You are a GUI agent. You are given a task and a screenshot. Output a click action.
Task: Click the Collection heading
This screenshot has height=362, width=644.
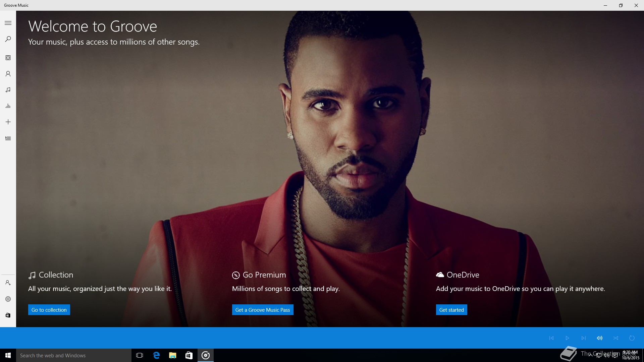tap(51, 275)
